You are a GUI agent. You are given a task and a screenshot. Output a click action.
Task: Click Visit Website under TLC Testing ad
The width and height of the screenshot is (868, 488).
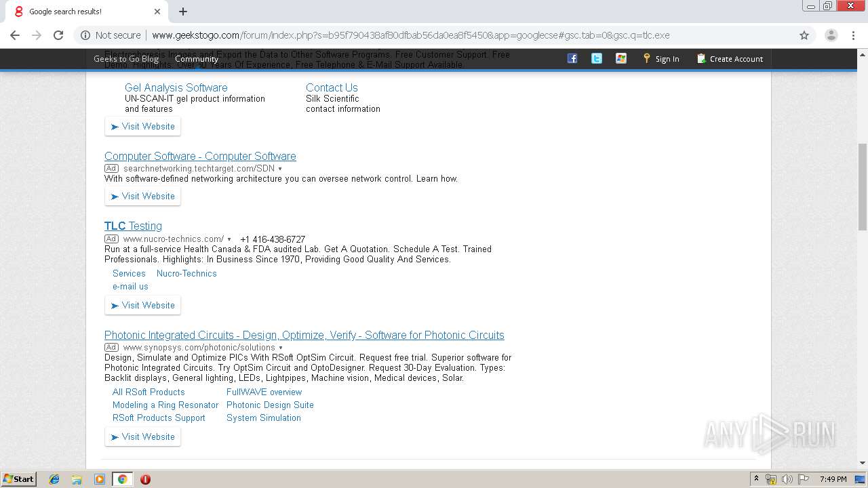[x=142, y=306]
